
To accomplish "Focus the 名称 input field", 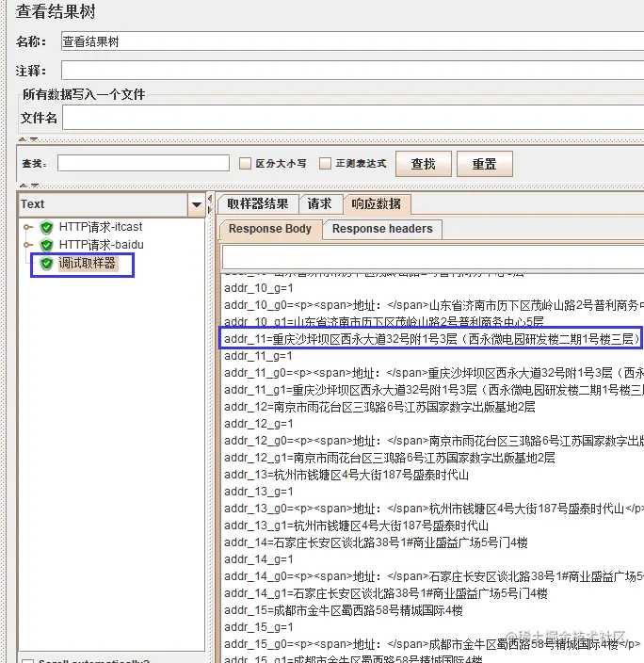I will (x=353, y=41).
